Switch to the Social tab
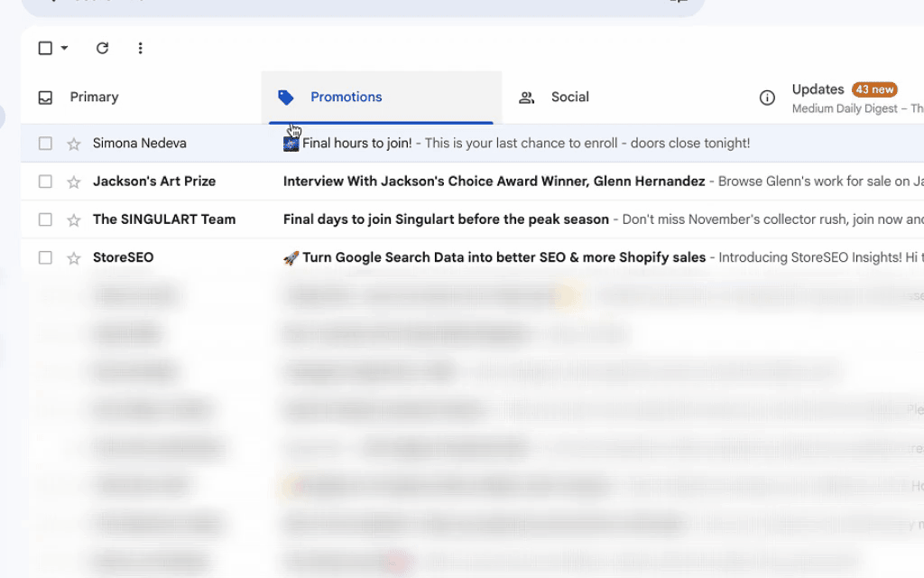Screen dimensions: 924x578 pos(569,97)
